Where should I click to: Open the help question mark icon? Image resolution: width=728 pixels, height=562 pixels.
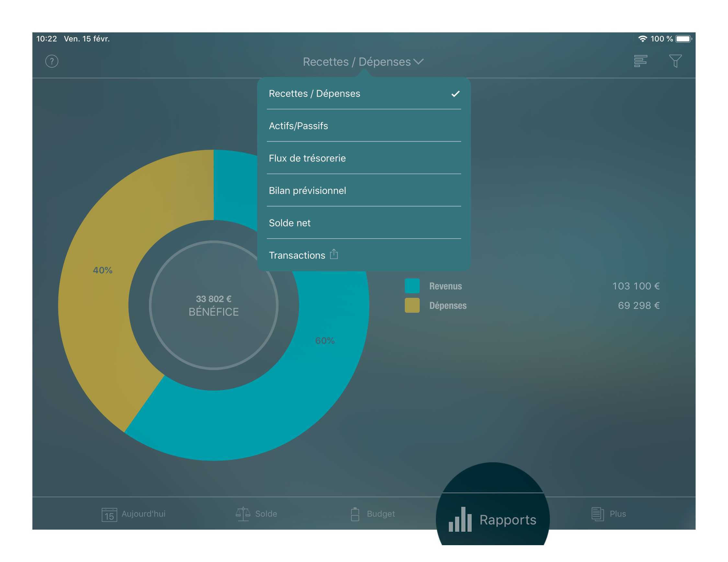coord(52,61)
